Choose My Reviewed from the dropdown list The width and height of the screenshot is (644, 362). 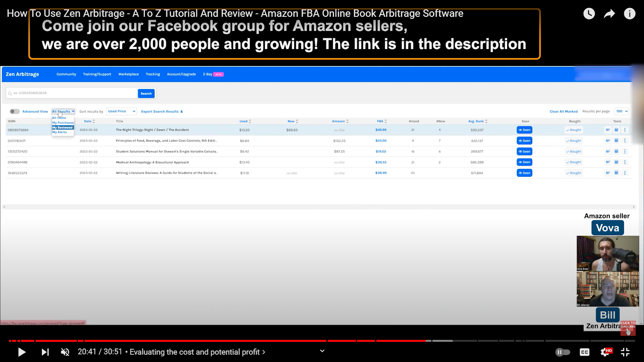pyautogui.click(x=62, y=128)
